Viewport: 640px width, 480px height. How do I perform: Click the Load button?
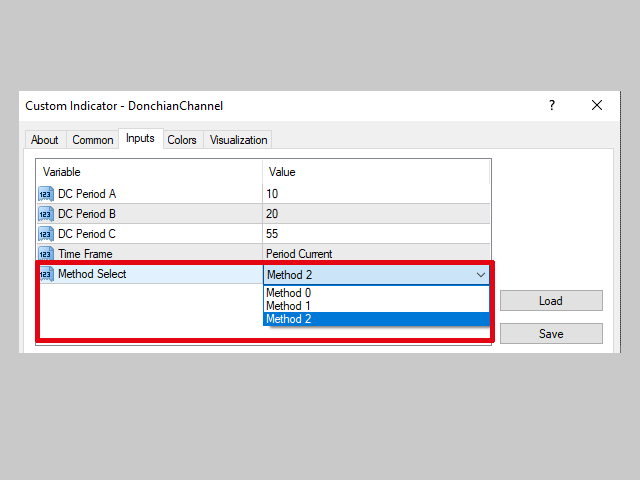pyautogui.click(x=551, y=301)
